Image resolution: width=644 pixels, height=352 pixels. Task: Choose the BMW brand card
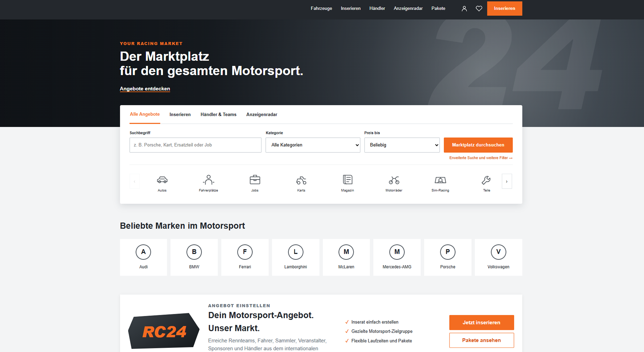coord(194,257)
